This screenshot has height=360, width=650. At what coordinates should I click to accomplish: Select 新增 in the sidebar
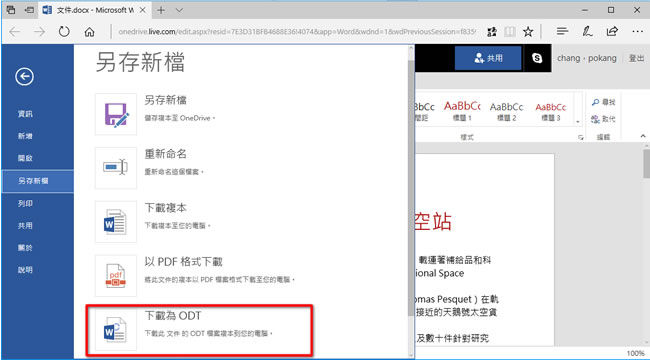pyautogui.click(x=25, y=136)
